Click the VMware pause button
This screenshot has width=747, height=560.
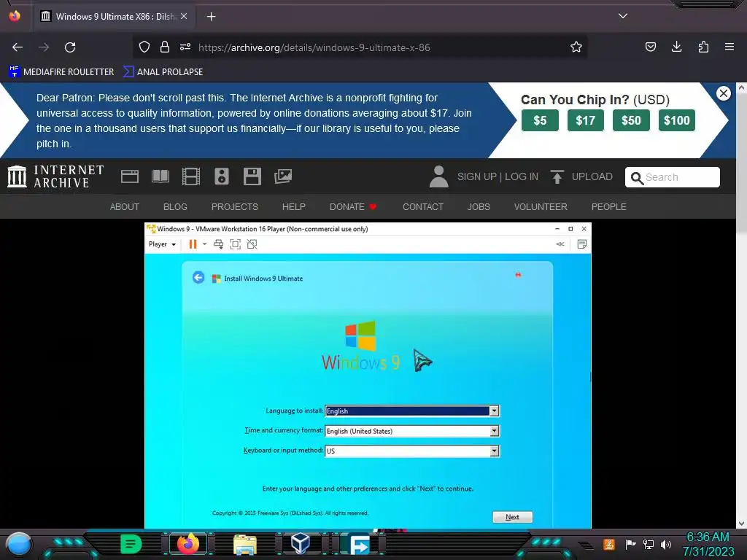click(193, 244)
